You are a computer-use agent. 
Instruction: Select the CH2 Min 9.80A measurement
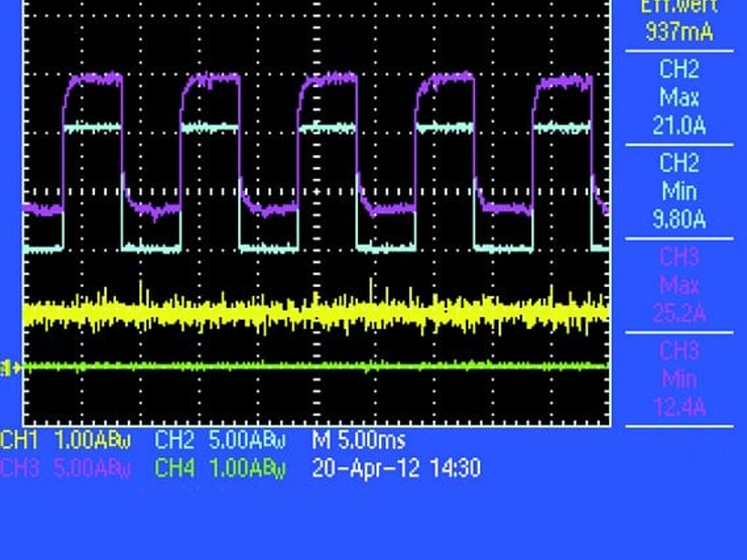click(x=679, y=192)
